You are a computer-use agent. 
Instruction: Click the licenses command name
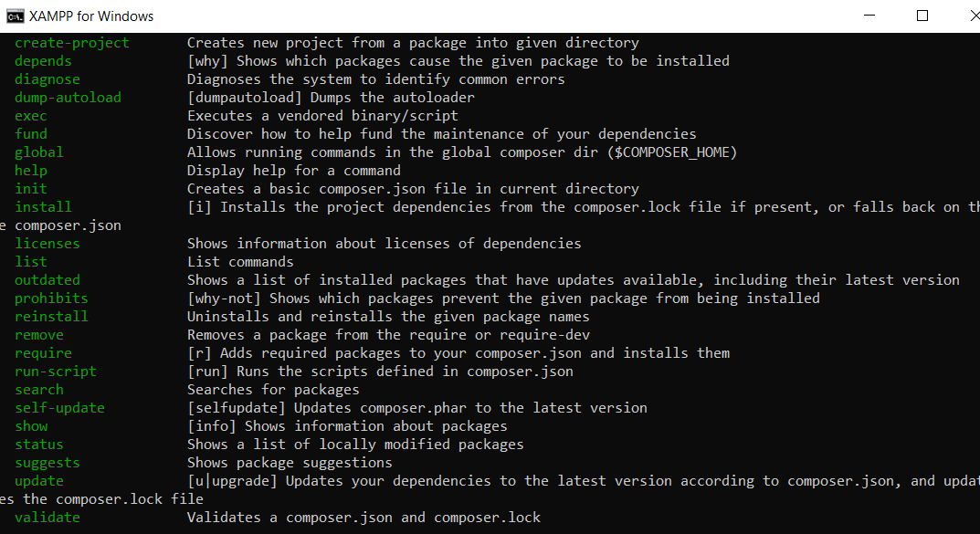(47, 244)
